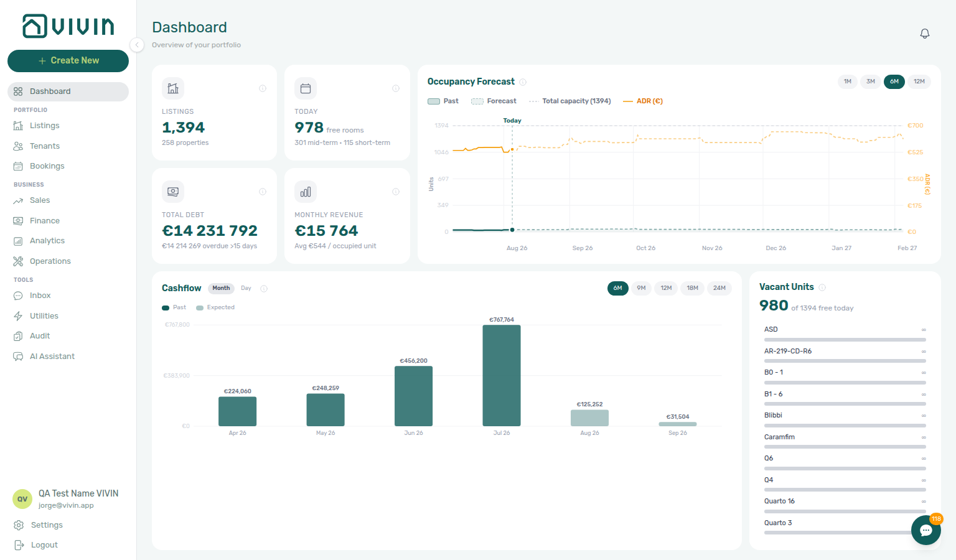Select the 6M Cashflow range
This screenshot has height=560, width=956.
(x=618, y=288)
